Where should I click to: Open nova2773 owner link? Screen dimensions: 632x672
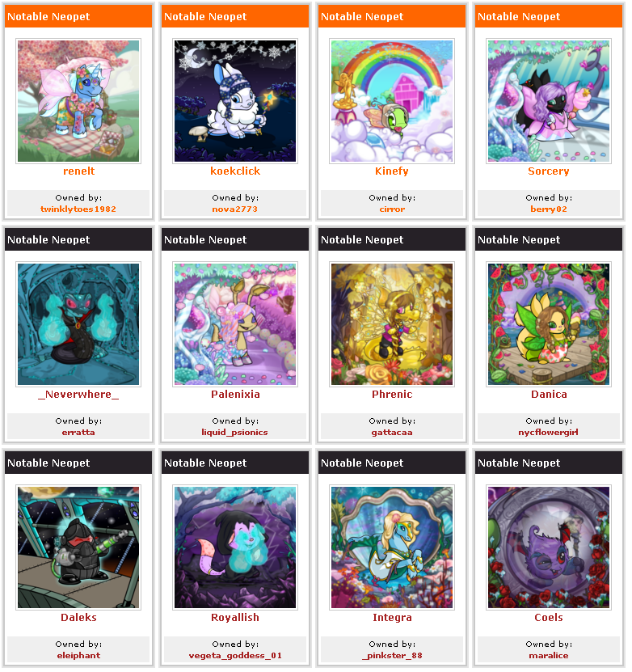pos(235,210)
